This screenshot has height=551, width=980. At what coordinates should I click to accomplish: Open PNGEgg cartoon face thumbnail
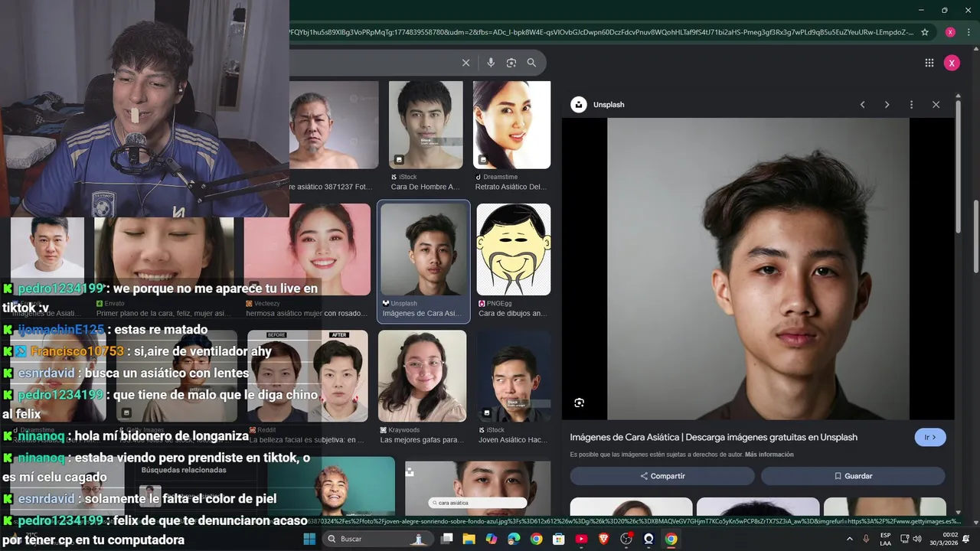[513, 249]
